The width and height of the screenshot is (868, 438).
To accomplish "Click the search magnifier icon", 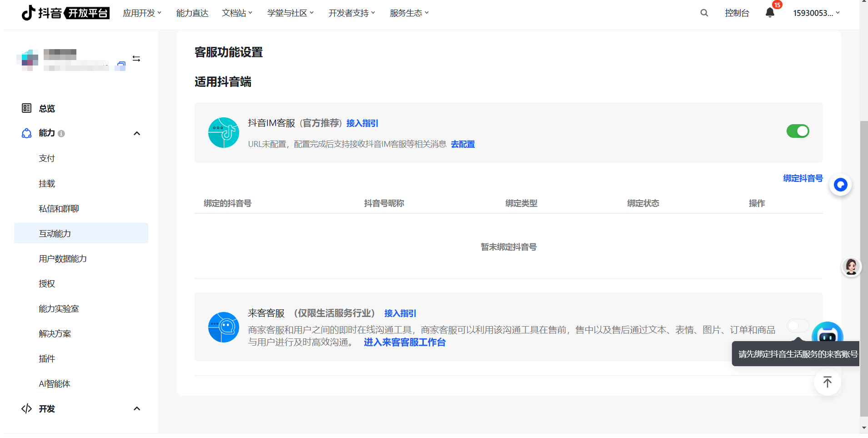I will point(704,13).
